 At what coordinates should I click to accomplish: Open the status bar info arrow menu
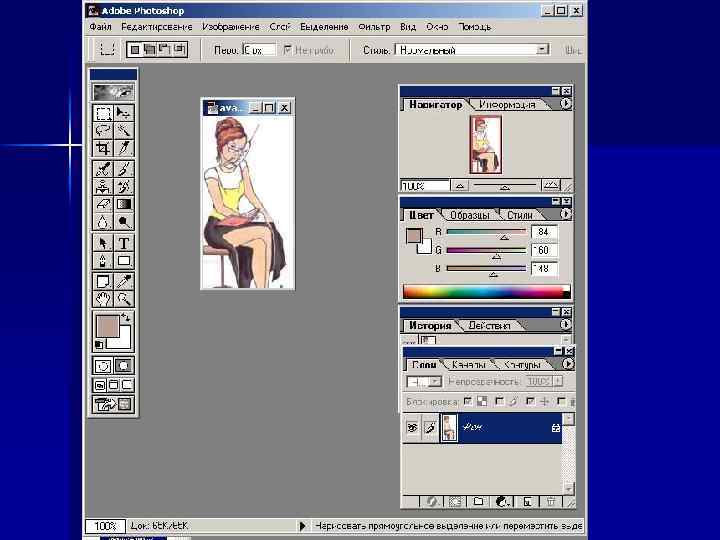[302, 526]
